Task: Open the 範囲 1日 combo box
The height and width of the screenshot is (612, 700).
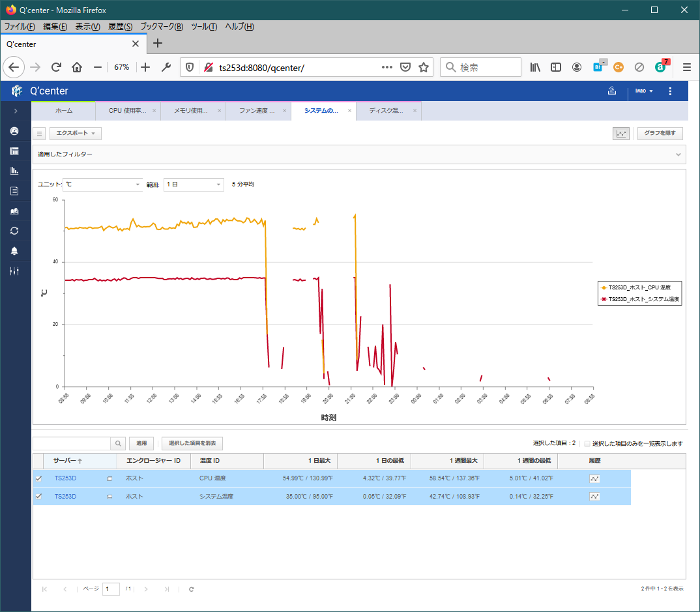Action: tap(194, 184)
